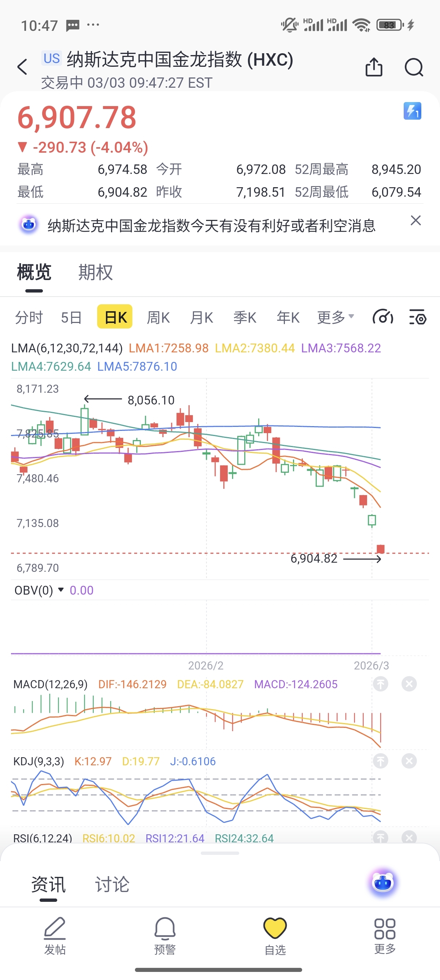Switch to the 期权 tab
The height and width of the screenshot is (980, 440).
point(95,272)
